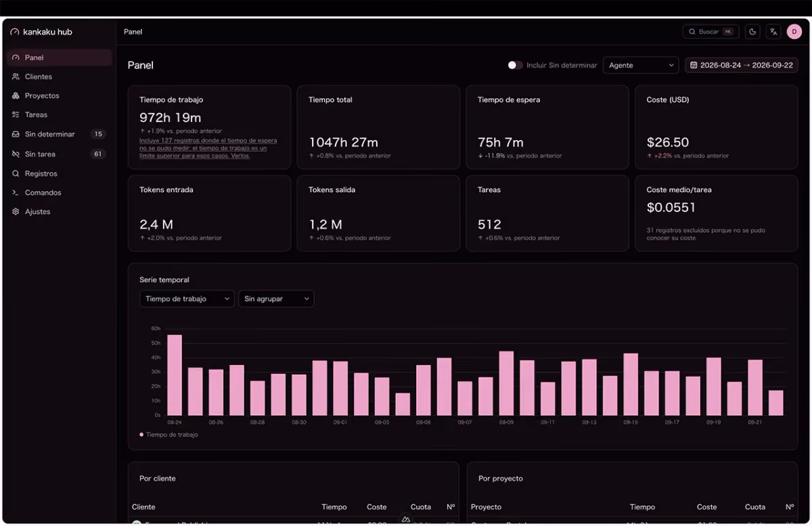The width and height of the screenshot is (812, 526).
Task: Click the Tareas value 512
Action: pyautogui.click(x=489, y=224)
